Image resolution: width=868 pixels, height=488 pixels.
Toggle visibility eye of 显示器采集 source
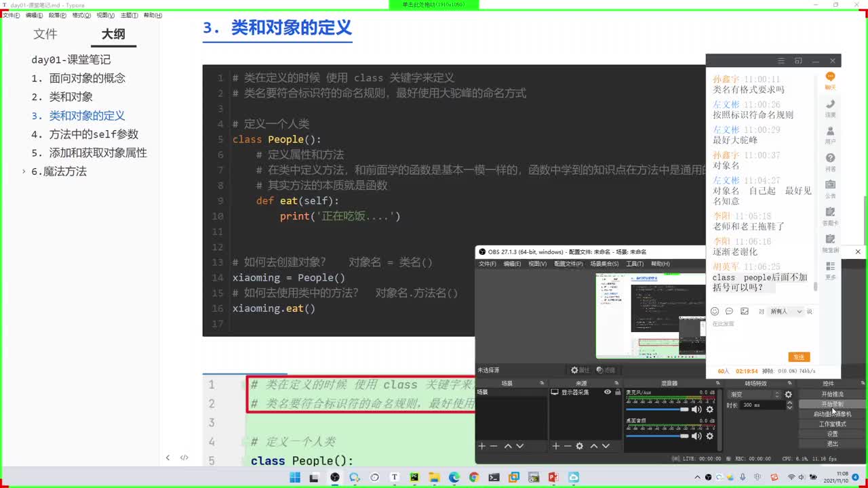(608, 392)
